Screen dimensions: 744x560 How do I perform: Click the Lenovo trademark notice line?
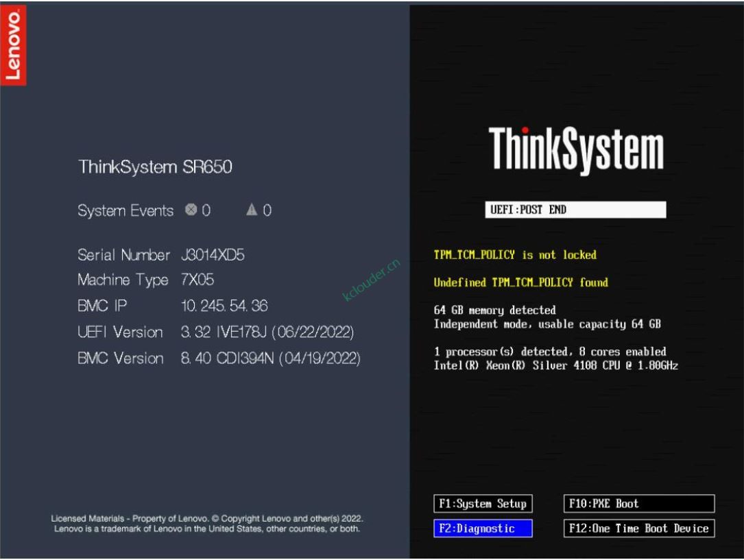[207, 528]
